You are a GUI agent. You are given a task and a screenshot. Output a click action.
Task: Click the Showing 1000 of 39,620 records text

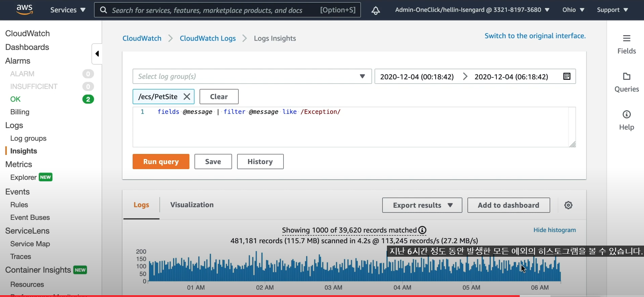pyautogui.click(x=349, y=230)
